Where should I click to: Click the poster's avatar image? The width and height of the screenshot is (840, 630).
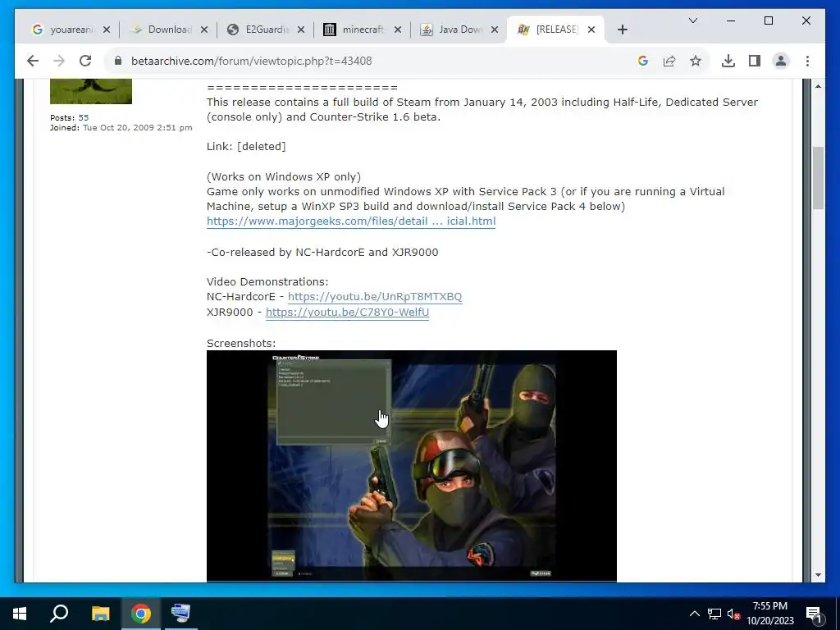[90, 91]
